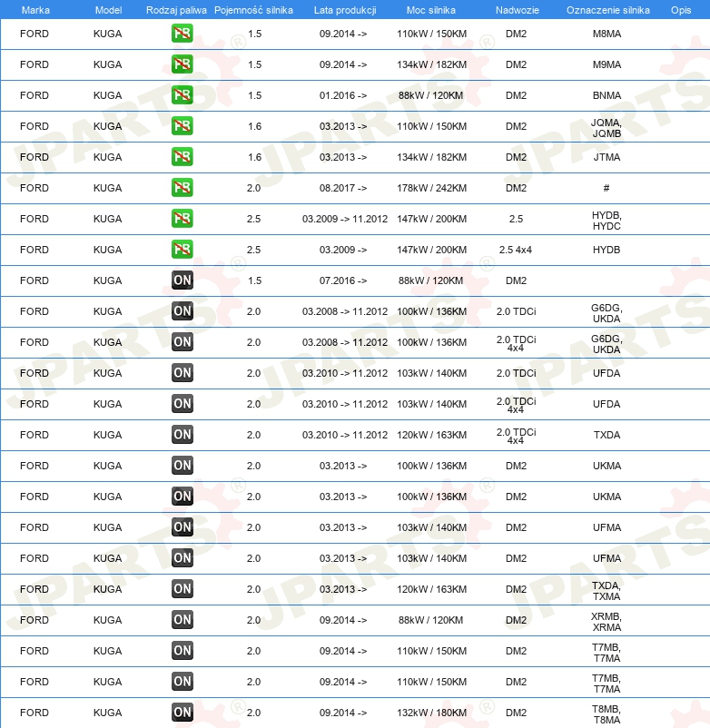Screen dimensions: 710x728
Task: Select the T8MB, T8MA engine code cell
Action: click(x=606, y=714)
